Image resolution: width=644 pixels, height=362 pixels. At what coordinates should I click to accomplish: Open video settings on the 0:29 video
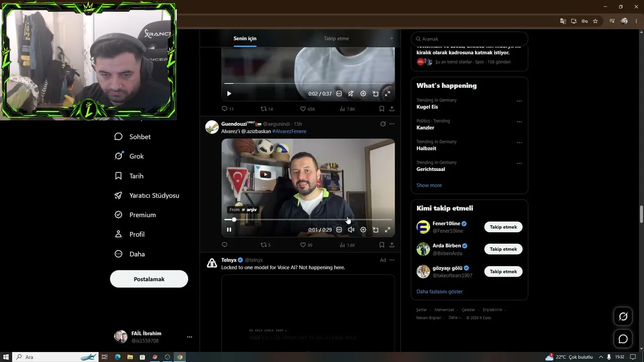363,230
